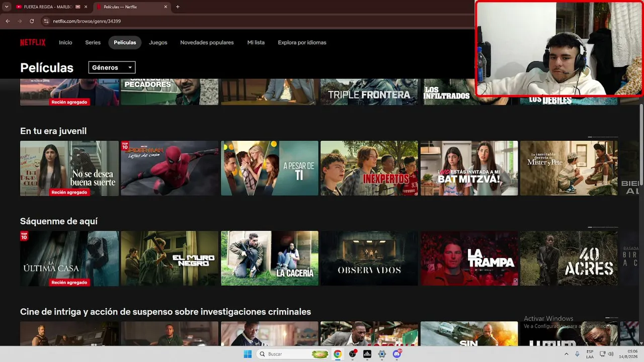Open A pesar de ti movie
The width and height of the screenshot is (644, 362).
coord(270,168)
